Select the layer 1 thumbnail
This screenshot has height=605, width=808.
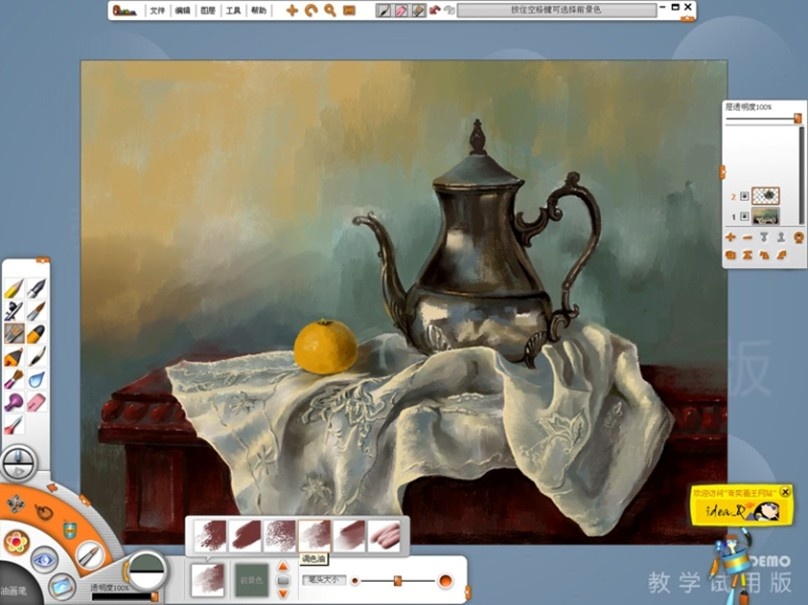(x=765, y=216)
